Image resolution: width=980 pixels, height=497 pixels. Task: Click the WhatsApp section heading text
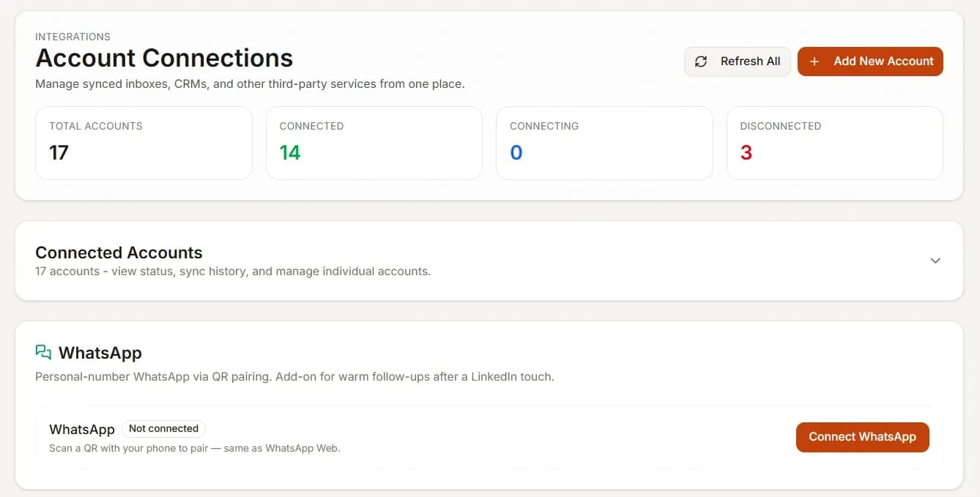100,353
